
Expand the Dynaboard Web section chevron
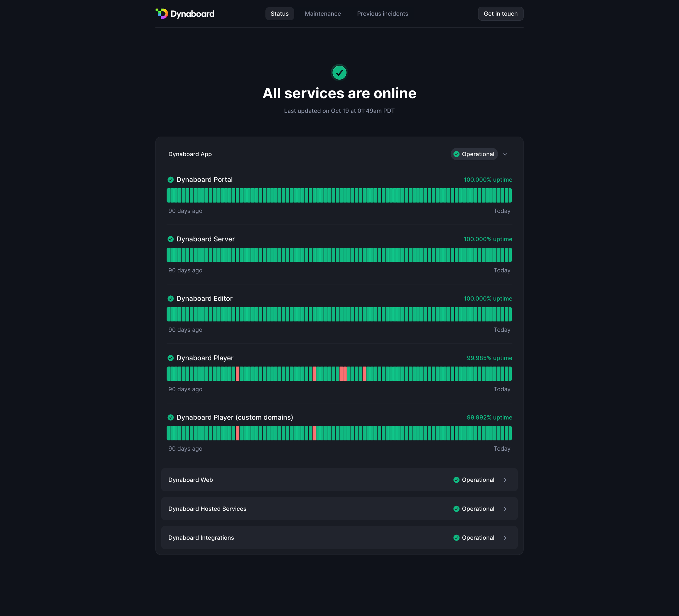point(505,480)
